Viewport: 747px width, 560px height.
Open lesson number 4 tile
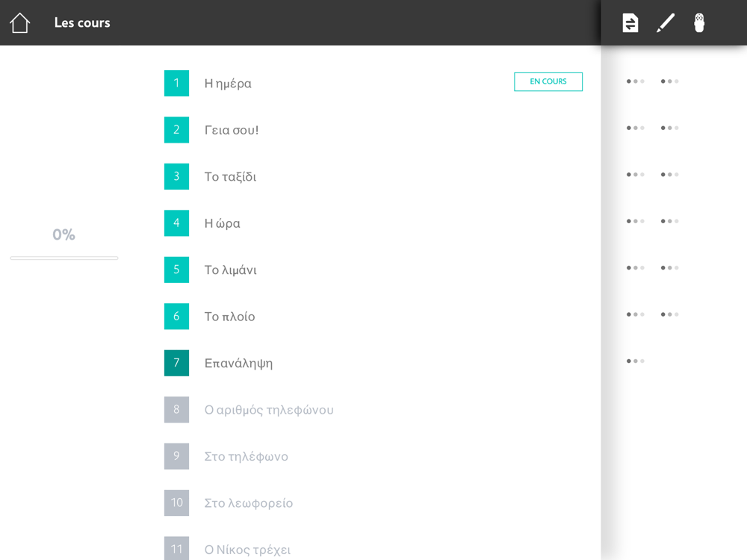pyautogui.click(x=176, y=223)
